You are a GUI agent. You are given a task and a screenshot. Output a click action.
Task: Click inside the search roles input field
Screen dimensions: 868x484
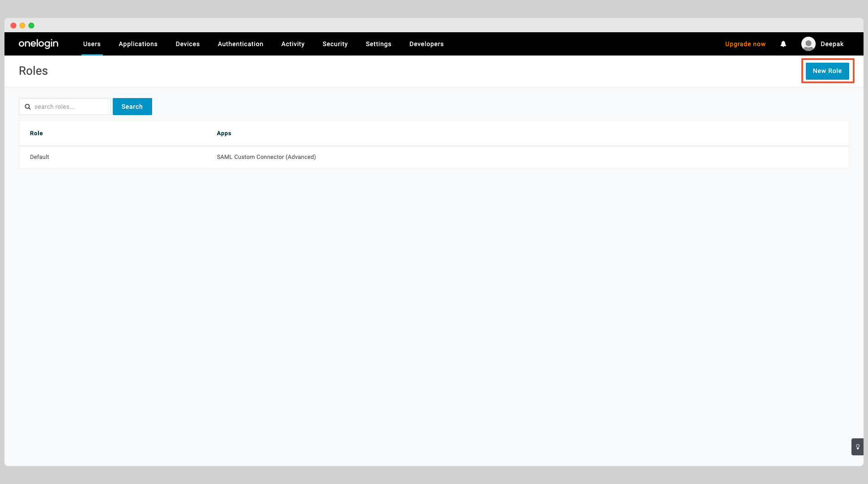click(x=67, y=107)
